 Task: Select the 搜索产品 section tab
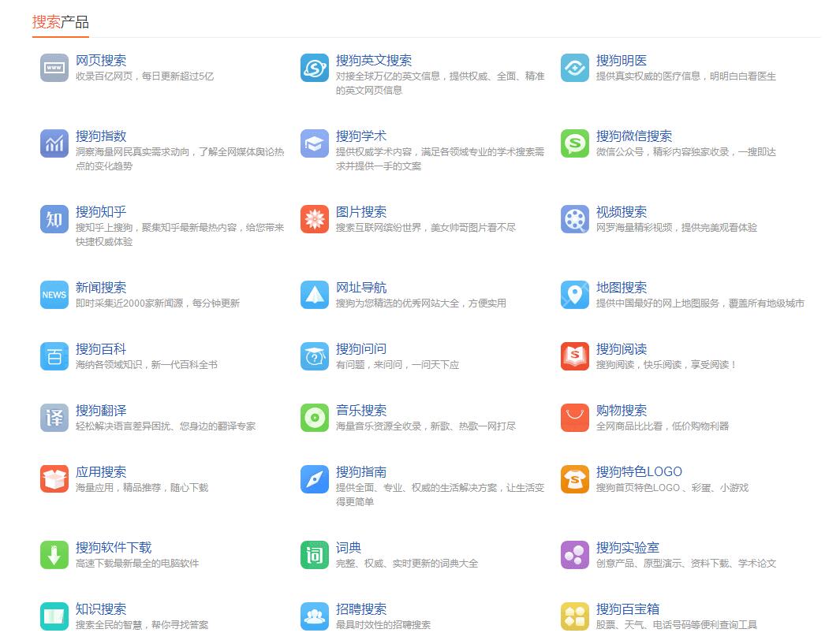click(61, 23)
